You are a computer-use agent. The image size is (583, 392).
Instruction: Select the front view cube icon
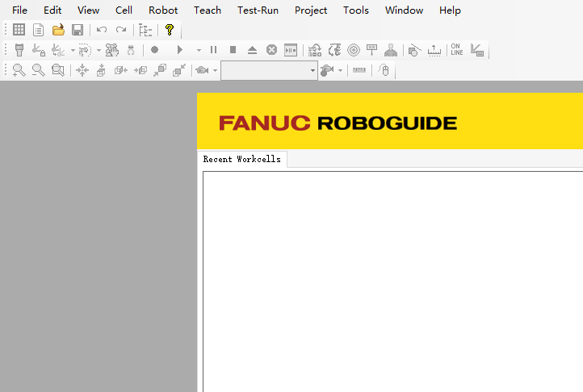[160, 70]
